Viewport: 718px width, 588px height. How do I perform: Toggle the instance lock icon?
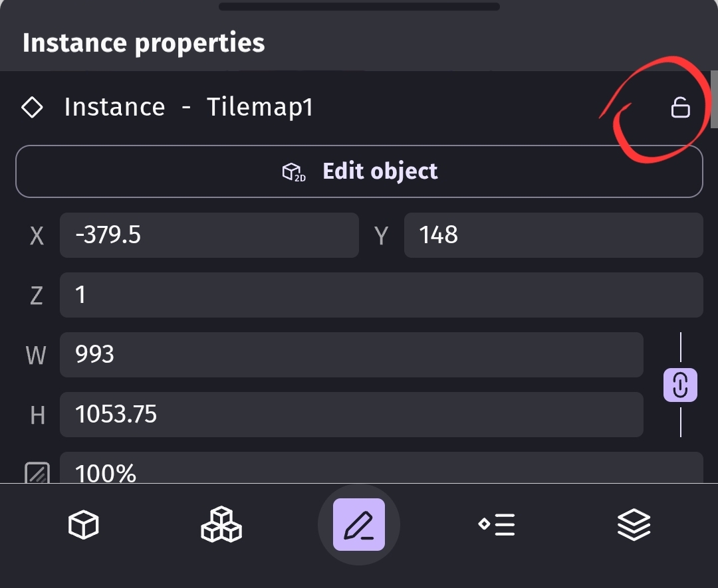point(679,108)
